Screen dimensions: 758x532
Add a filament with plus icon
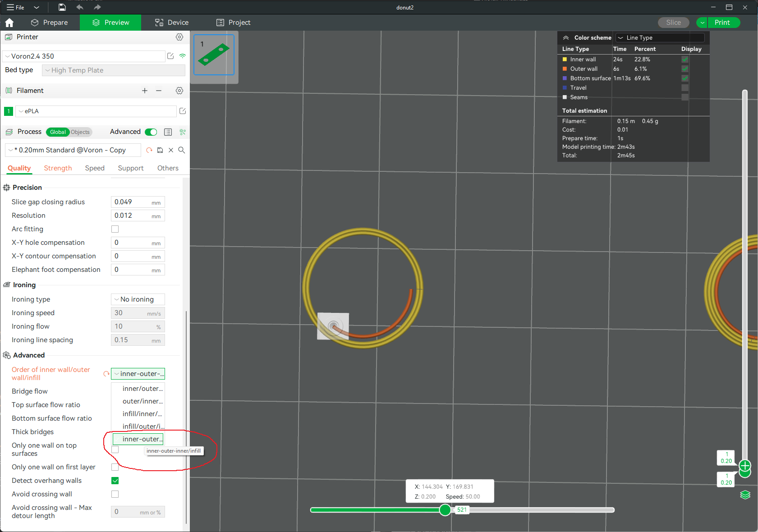145,91
